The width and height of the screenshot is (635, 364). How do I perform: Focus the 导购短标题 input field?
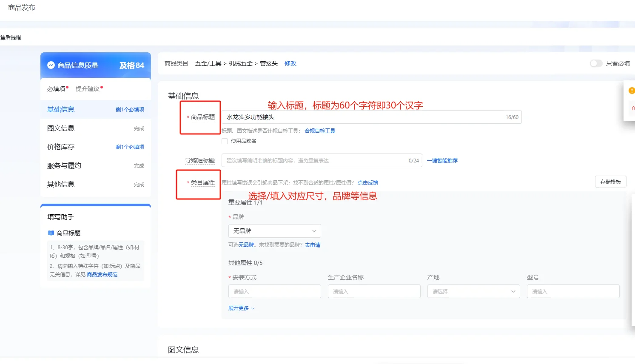click(x=315, y=161)
